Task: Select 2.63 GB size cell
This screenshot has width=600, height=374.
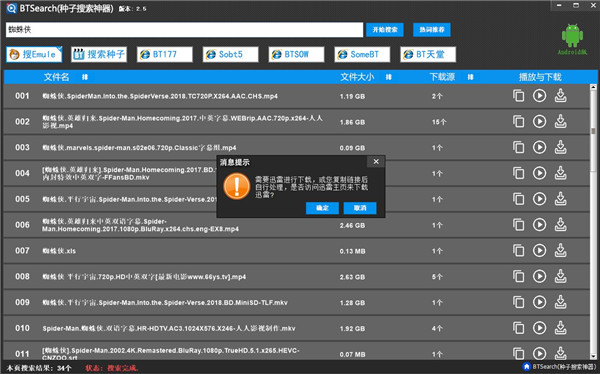Action: [352, 277]
